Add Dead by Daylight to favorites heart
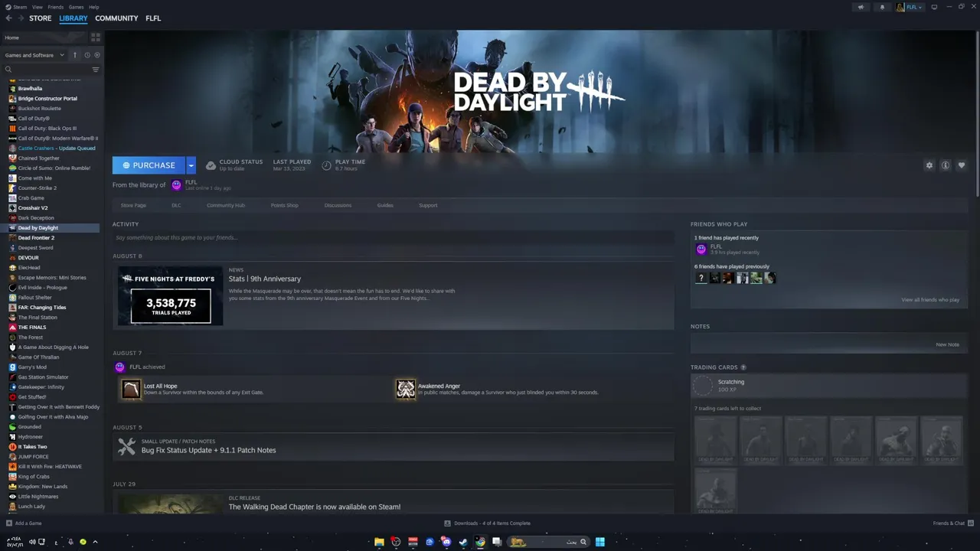980x551 pixels. pos(962,165)
